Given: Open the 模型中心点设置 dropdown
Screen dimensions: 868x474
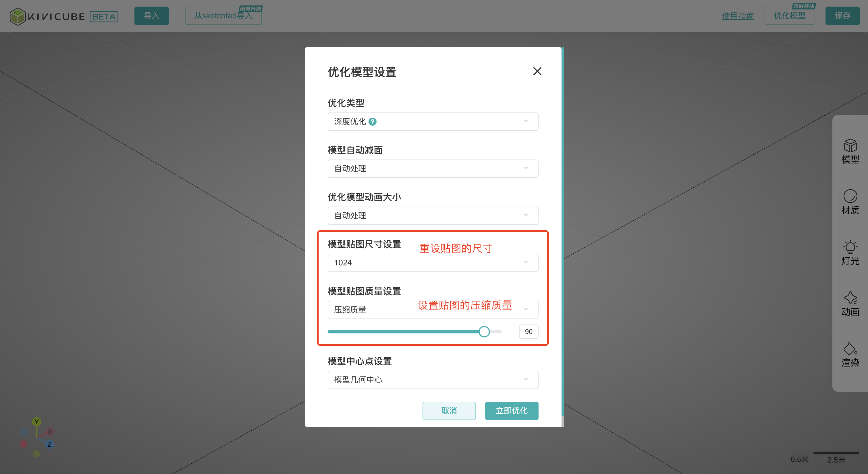Looking at the screenshot, I should pyautogui.click(x=433, y=380).
